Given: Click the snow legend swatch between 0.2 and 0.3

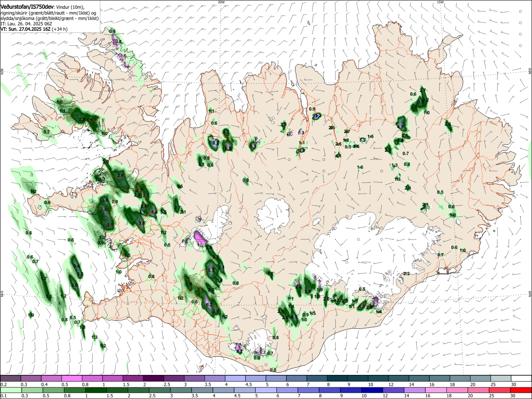Looking at the screenshot, I should 10,379.
